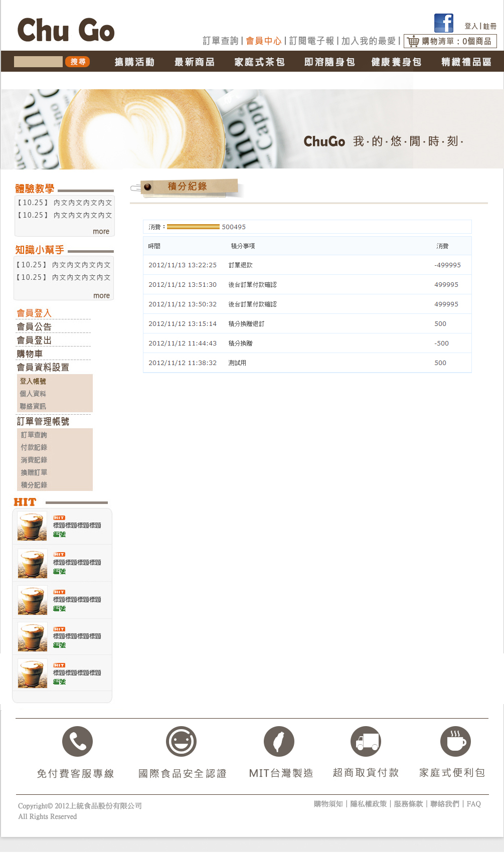The width and height of the screenshot is (504, 853).
Task: Click the orange 搜尋 search button
Action: pyautogui.click(x=77, y=62)
